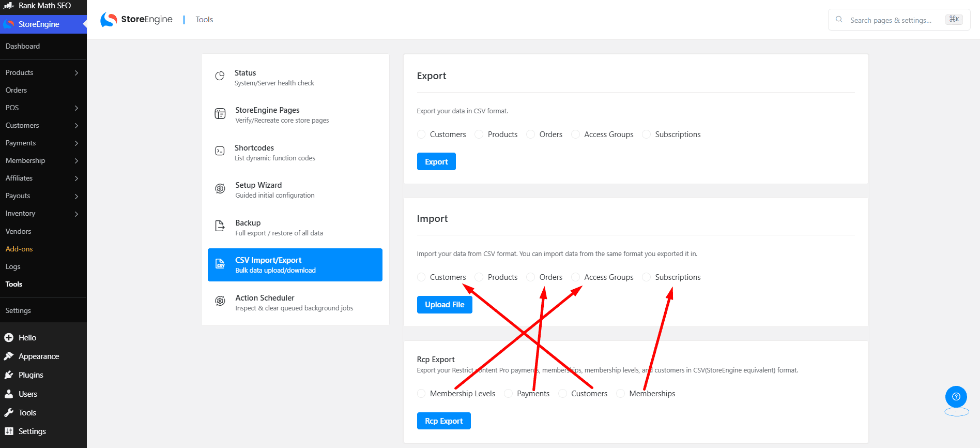Screen dimensions: 980x448
Task: Expand the POS submenu chevron
Action: click(x=76, y=108)
